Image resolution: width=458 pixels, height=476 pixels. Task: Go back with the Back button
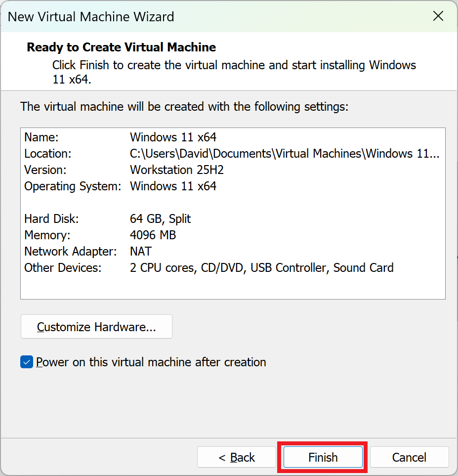point(237,457)
